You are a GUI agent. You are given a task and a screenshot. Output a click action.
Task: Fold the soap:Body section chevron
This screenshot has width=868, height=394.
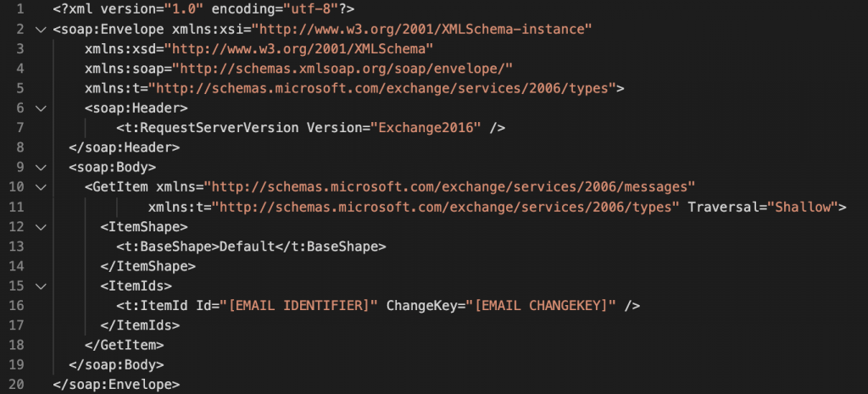click(41, 167)
